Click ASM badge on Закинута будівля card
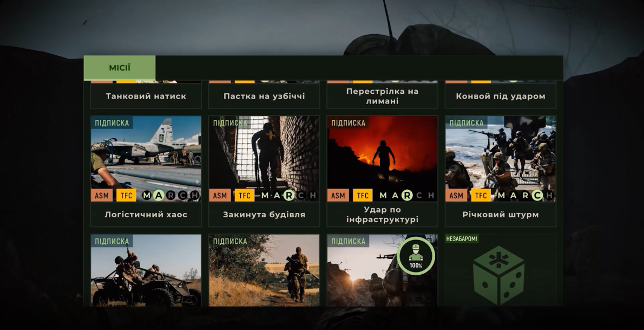The image size is (644, 330). [x=220, y=195]
